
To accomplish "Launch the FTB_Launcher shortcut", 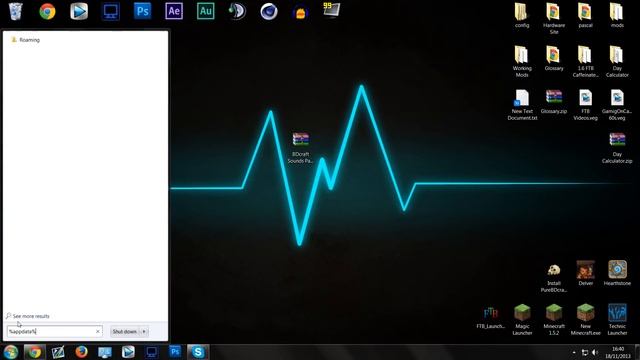I will pos(490,318).
